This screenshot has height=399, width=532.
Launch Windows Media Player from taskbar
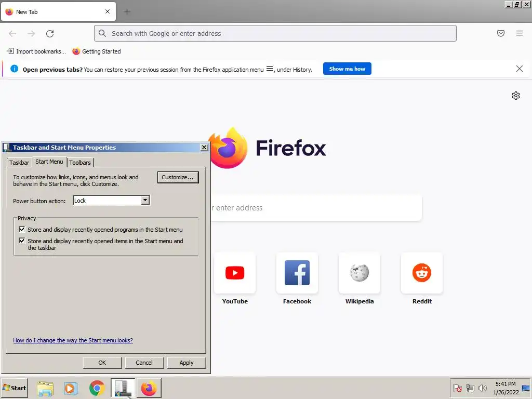tap(71, 388)
